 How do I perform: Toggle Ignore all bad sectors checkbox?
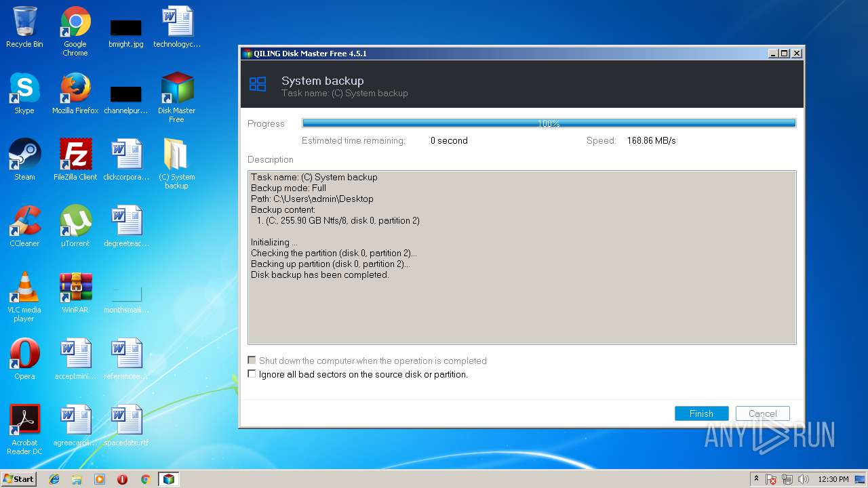(252, 374)
